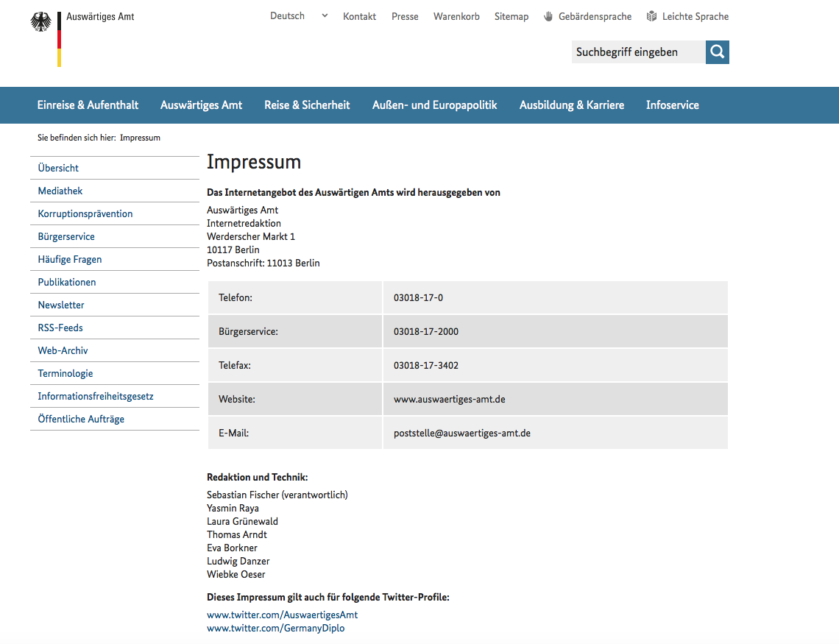Image resolution: width=839 pixels, height=644 pixels.
Task: Focus the Suchbegriff eingeben search field
Action: pos(638,52)
